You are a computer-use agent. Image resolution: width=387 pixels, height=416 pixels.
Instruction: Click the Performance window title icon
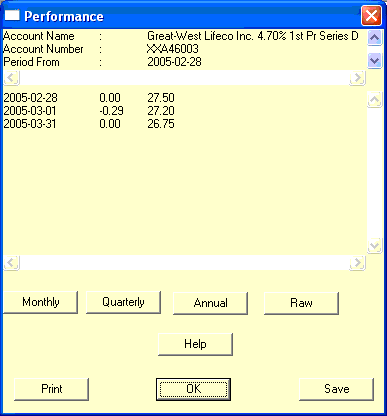pos(12,15)
